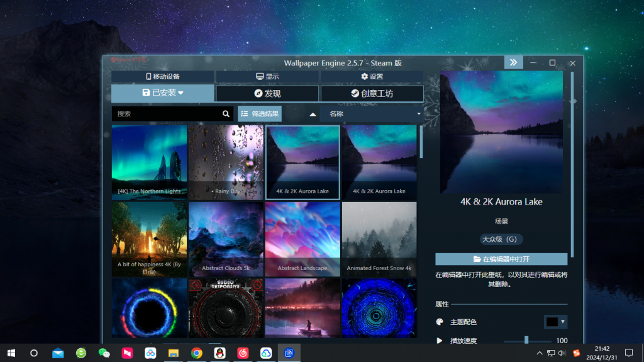Open Windows Start menu

click(11, 353)
